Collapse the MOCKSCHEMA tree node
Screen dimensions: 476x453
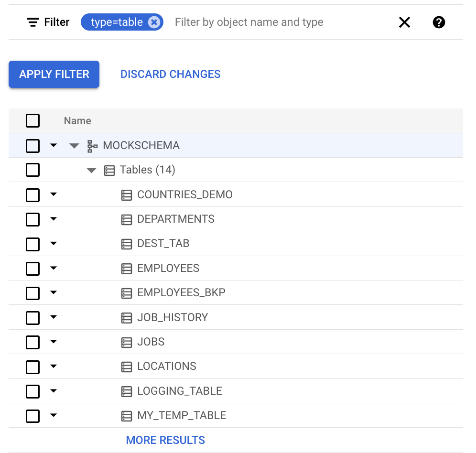click(74, 145)
